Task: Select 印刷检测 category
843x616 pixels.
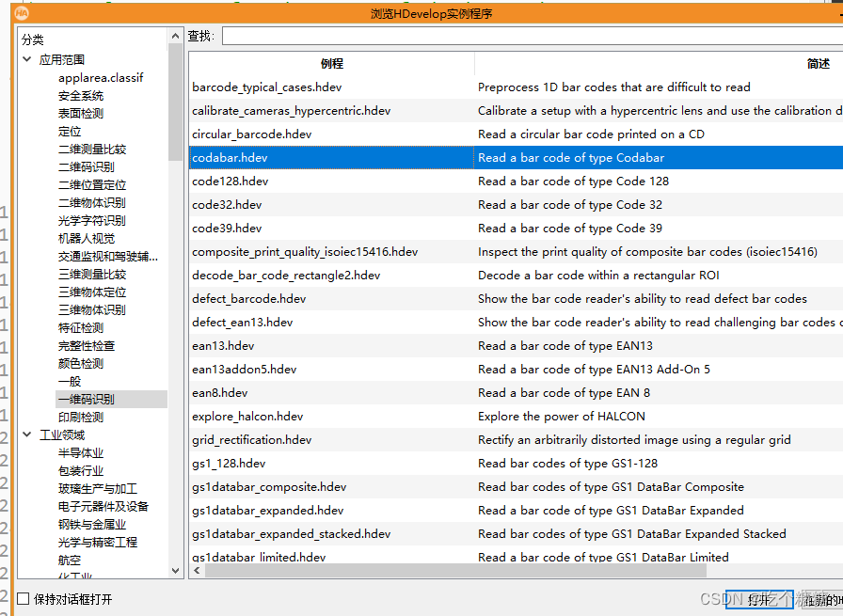Action: click(x=81, y=417)
